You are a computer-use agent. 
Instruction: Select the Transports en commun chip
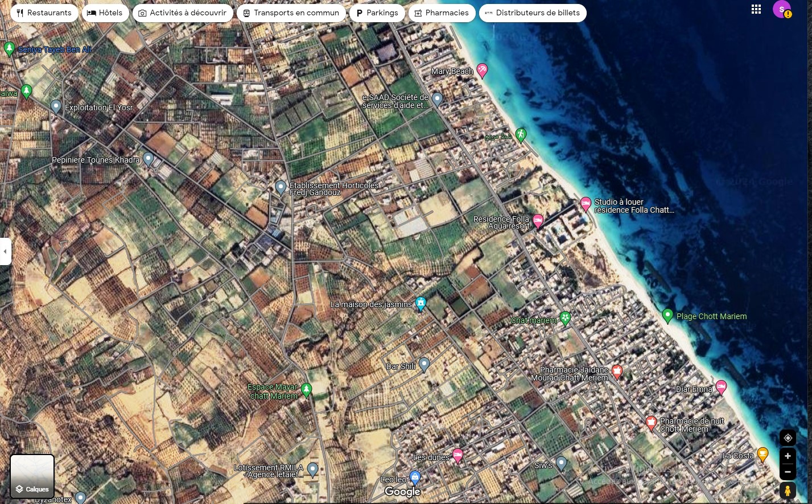[291, 13]
